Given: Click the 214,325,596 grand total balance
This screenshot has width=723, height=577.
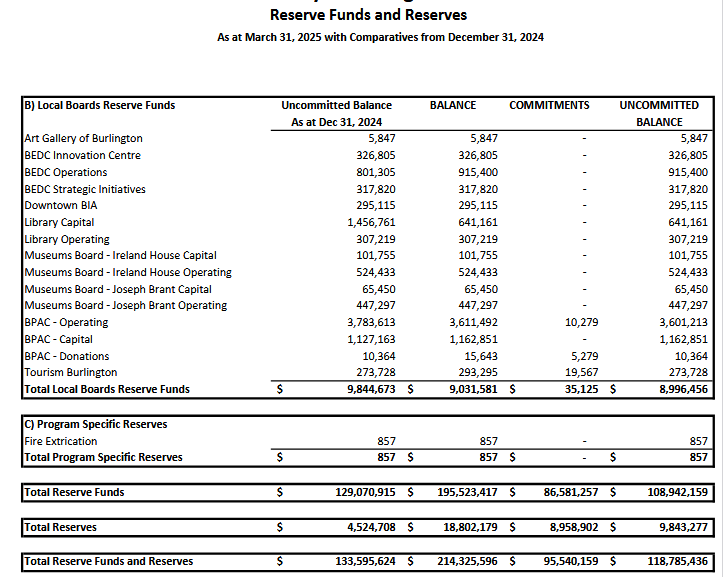Looking at the screenshot, I should coord(468,561).
